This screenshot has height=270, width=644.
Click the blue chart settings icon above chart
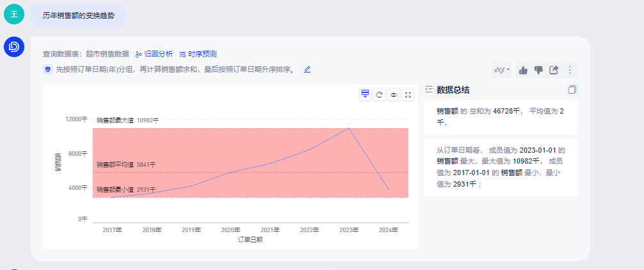point(365,94)
